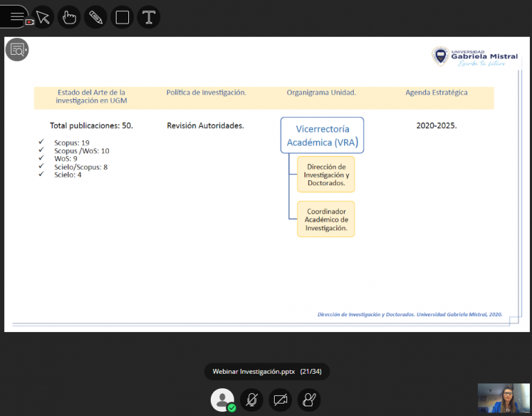Click 'Webinar Investigación.pptx' file label
532x416 pixels.
(x=254, y=371)
